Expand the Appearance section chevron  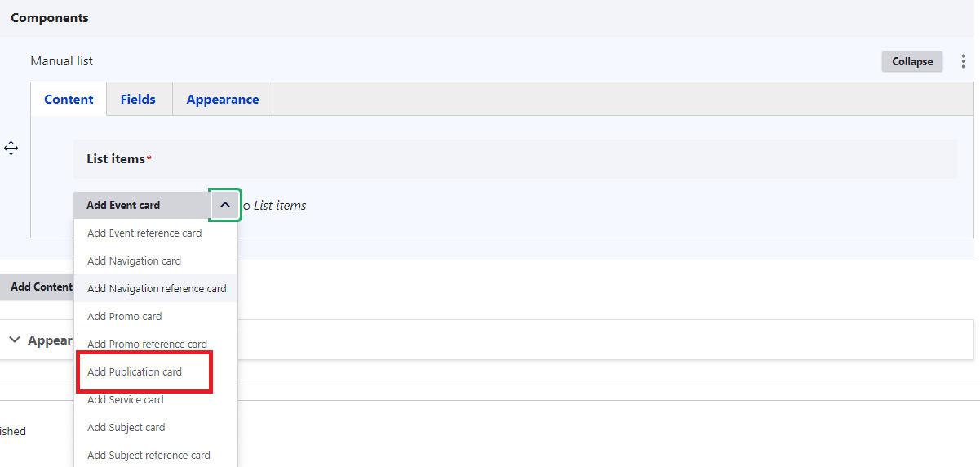(x=15, y=340)
